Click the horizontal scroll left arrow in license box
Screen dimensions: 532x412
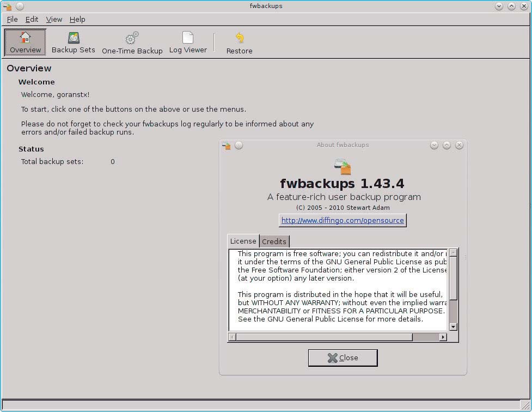pos(233,337)
